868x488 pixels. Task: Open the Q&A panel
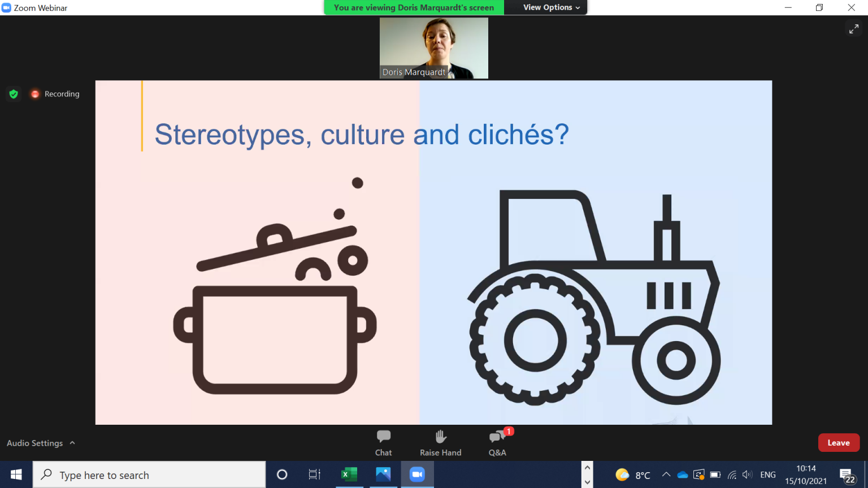coord(497,443)
